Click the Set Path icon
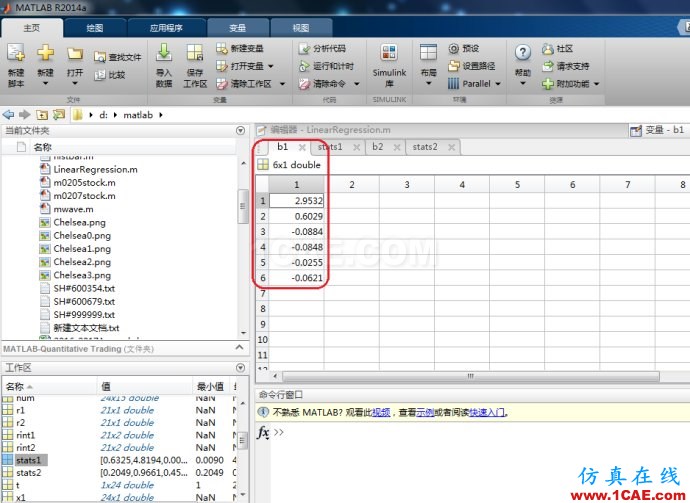This screenshot has height=503, width=690. click(x=453, y=66)
